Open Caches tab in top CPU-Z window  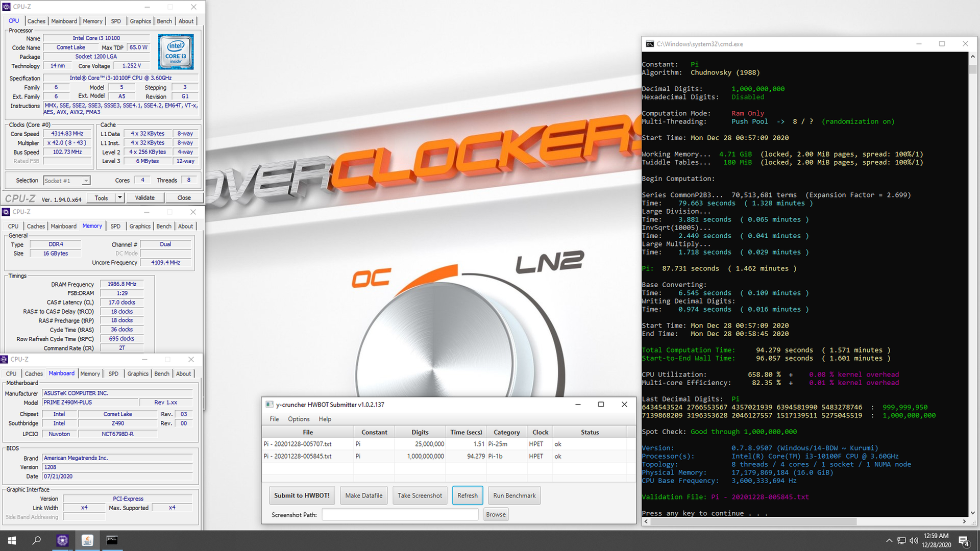tap(36, 21)
